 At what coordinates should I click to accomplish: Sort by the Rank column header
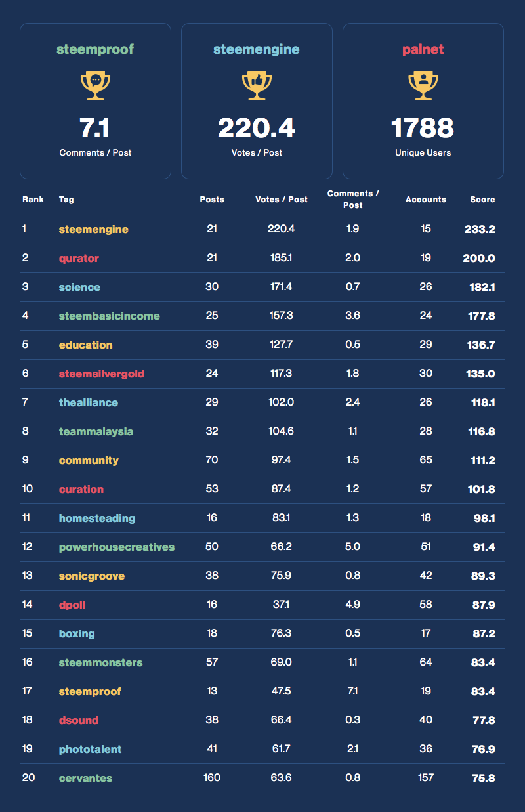pos(33,199)
